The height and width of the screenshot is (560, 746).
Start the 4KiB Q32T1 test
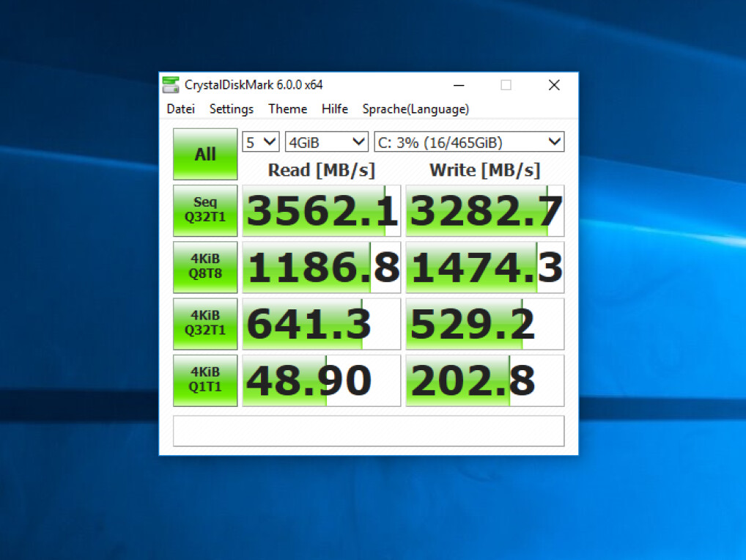point(205,323)
